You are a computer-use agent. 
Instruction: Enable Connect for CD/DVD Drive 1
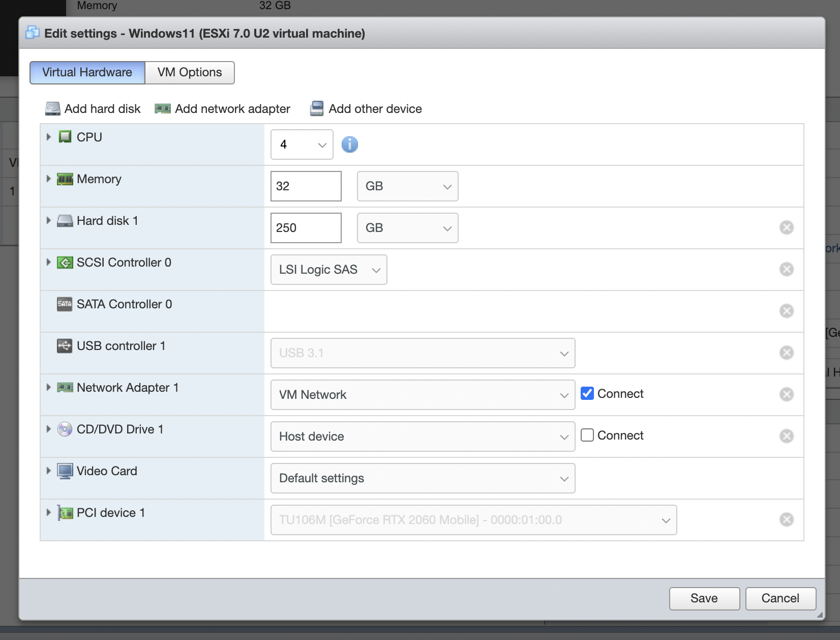[587, 435]
